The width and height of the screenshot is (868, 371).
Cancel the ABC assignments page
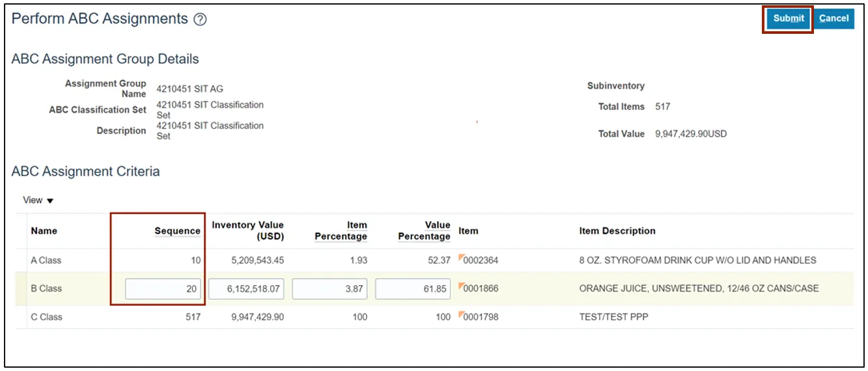click(833, 19)
